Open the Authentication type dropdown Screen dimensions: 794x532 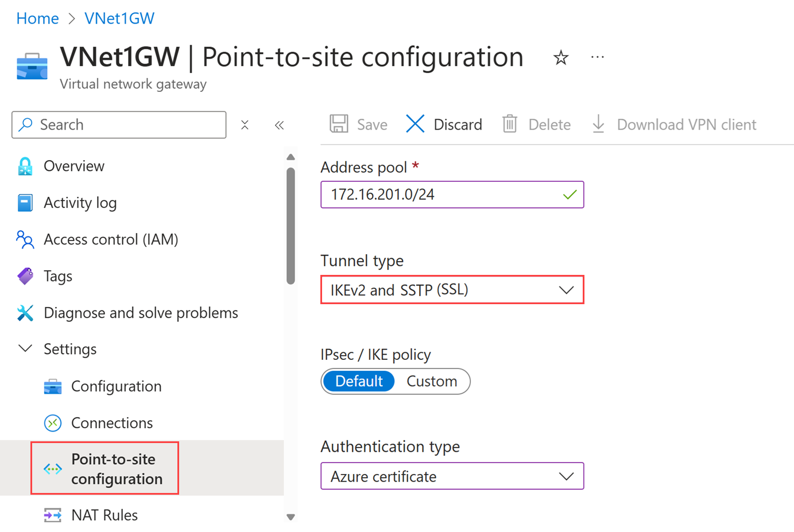tap(452, 476)
